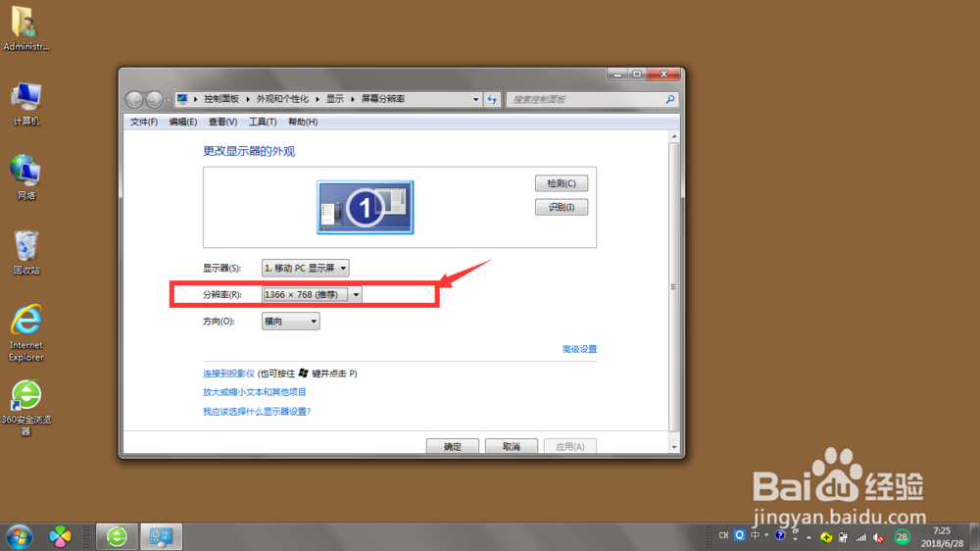Screen dimensions: 980x551
Task: Open the 查看(V) menu
Action: pyautogui.click(x=222, y=122)
